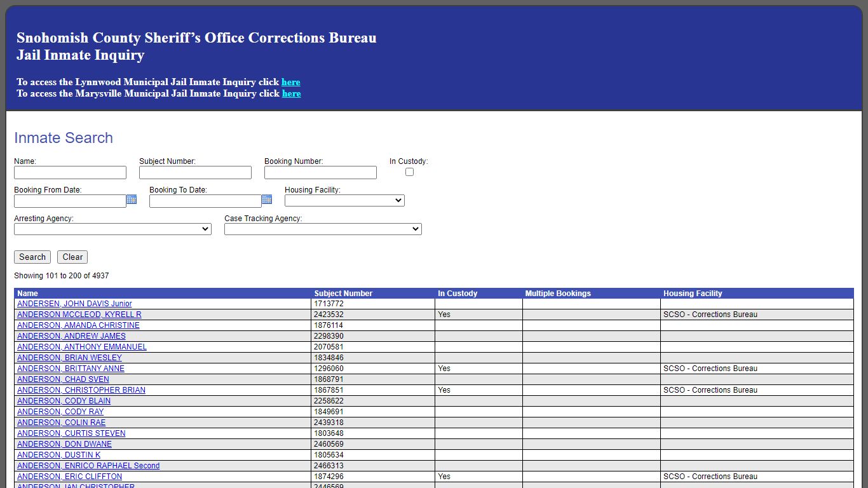
Task: Open record for ANDERSON, CHRISTOPHER BRIAN
Action: click(81, 390)
